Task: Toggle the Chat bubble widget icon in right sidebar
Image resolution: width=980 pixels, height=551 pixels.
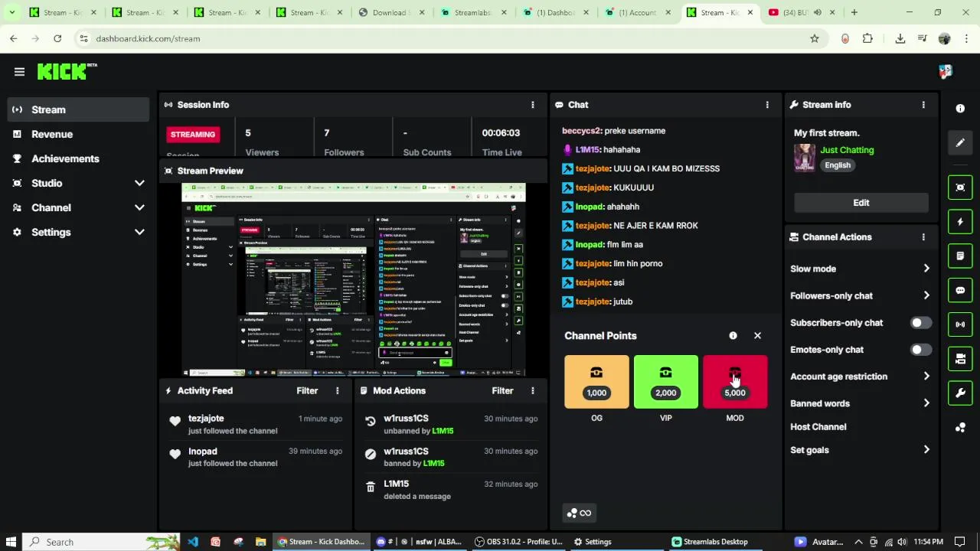Action: point(960,290)
